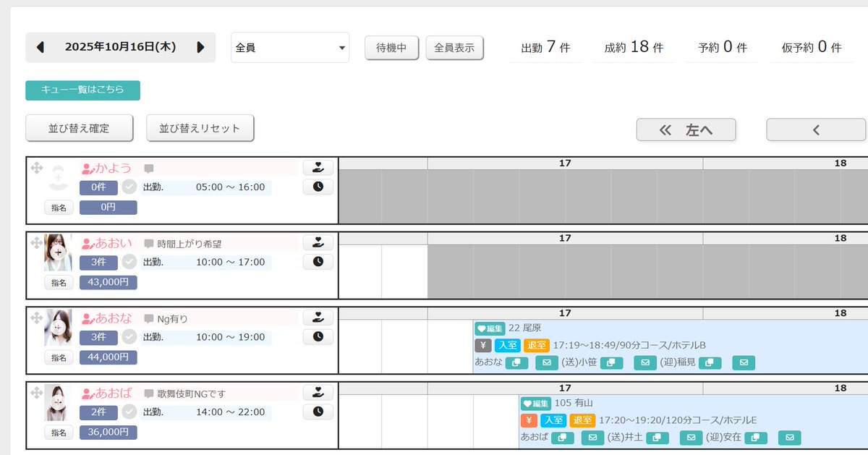Click the 0件 badge for かよう

99,188
